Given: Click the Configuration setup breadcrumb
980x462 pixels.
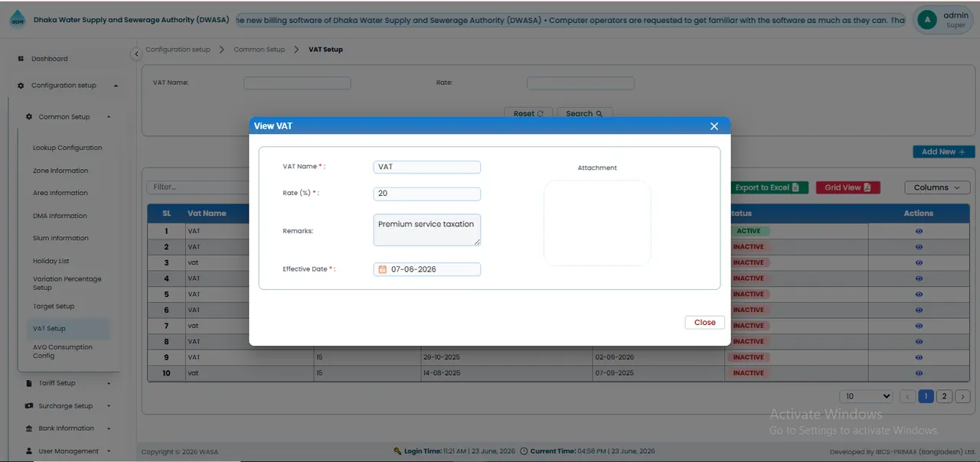Looking at the screenshot, I should pyautogui.click(x=178, y=49).
